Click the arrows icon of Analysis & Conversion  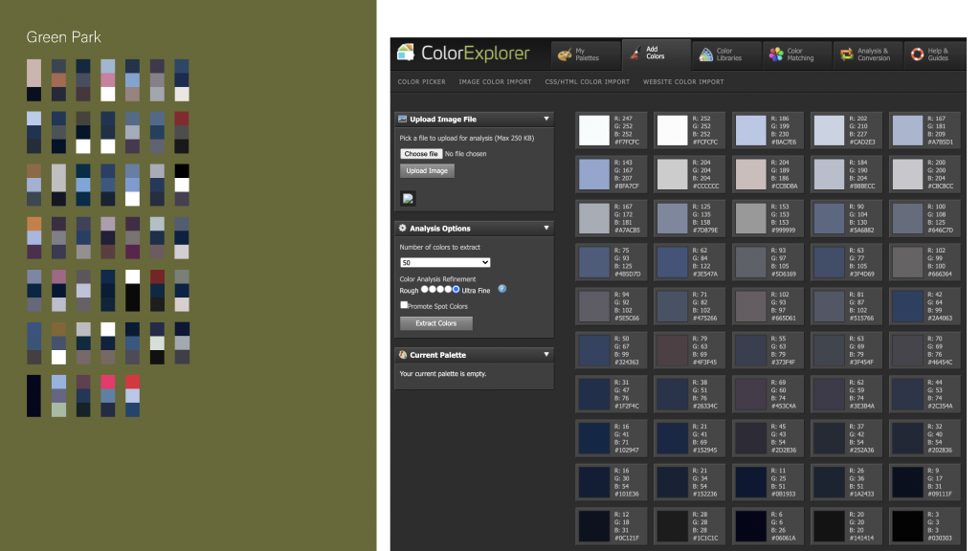tap(847, 55)
